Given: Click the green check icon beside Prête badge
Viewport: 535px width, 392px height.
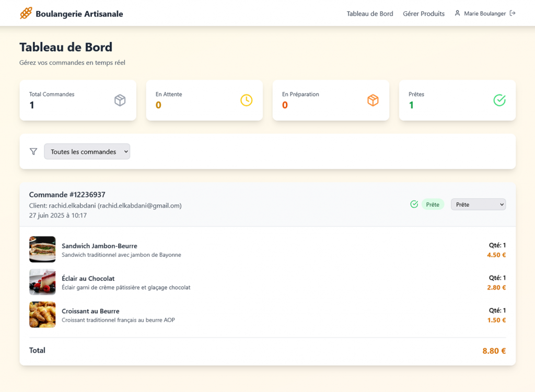Looking at the screenshot, I should click(x=414, y=204).
